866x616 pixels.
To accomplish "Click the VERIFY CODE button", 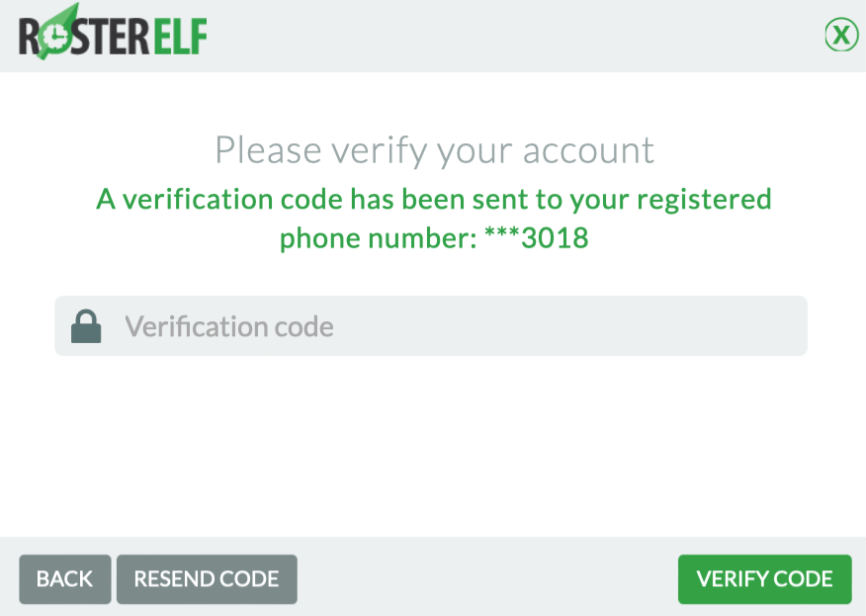I will tap(764, 579).
